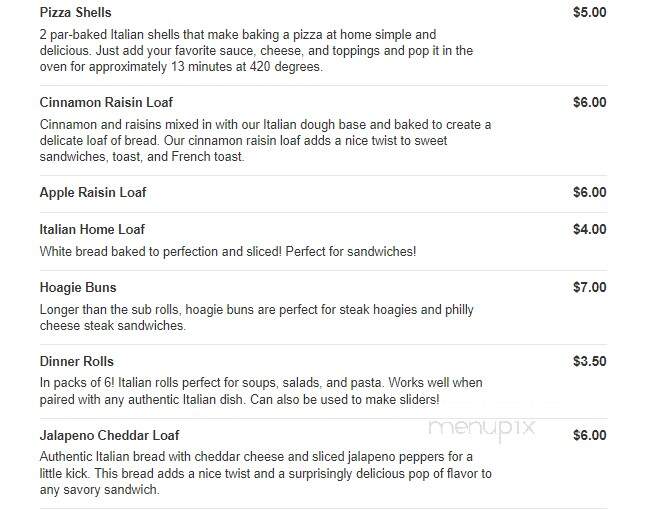Screen dimensions: 661x510
Task: Click the Cinnamon Raisin Loaf description text
Action: click(265, 141)
